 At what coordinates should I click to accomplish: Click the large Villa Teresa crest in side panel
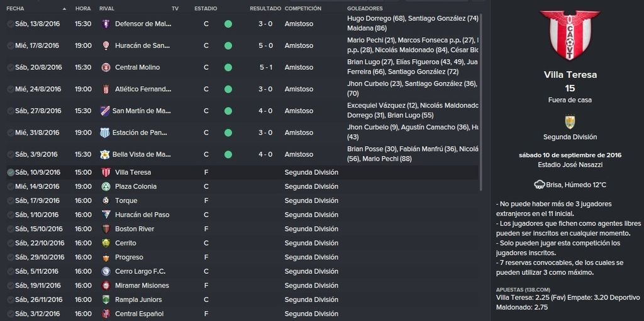tap(570, 35)
